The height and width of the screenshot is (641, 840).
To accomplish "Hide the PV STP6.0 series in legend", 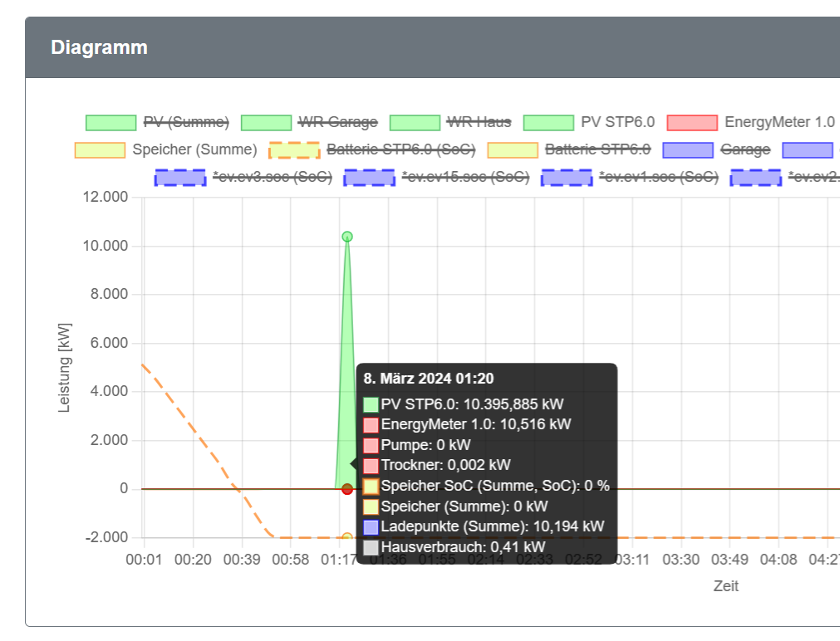I will click(589, 122).
